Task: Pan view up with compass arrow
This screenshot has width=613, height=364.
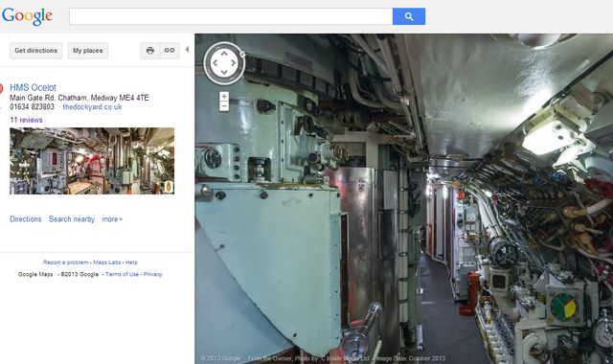Action: point(224,54)
